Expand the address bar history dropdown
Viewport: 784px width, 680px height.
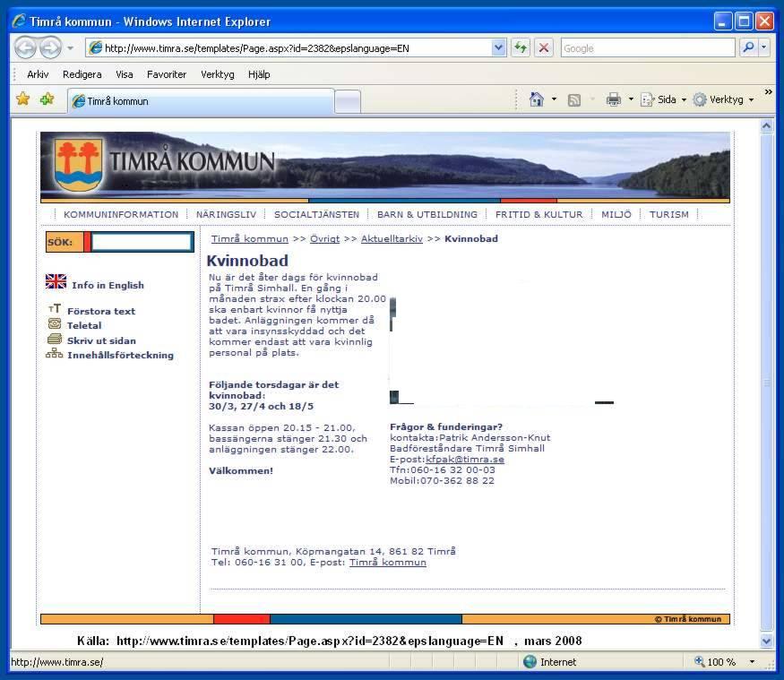498,48
